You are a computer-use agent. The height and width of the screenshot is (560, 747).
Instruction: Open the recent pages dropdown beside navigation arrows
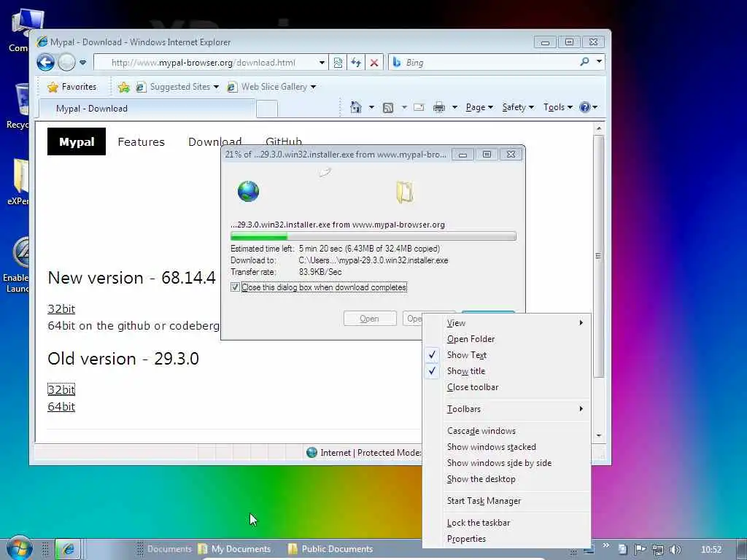(x=83, y=63)
